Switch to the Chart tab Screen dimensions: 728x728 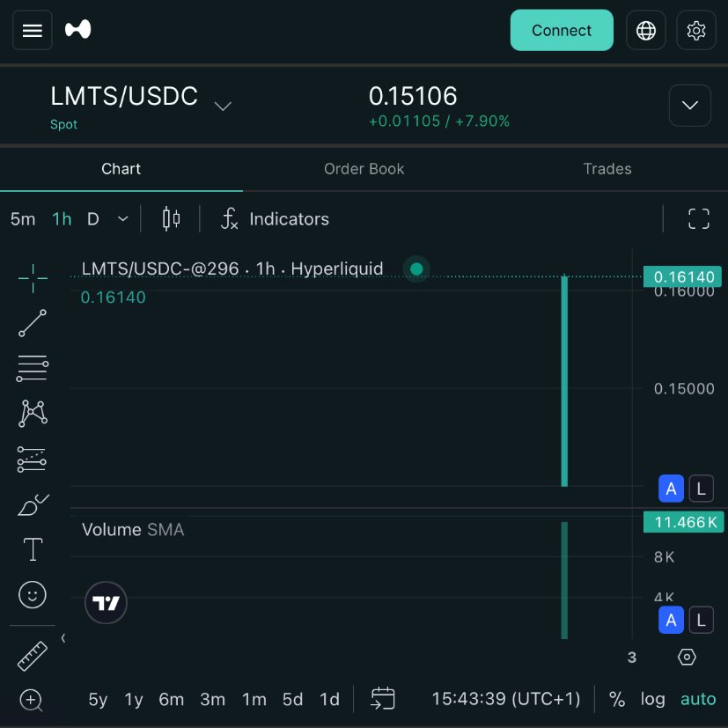[x=121, y=169]
